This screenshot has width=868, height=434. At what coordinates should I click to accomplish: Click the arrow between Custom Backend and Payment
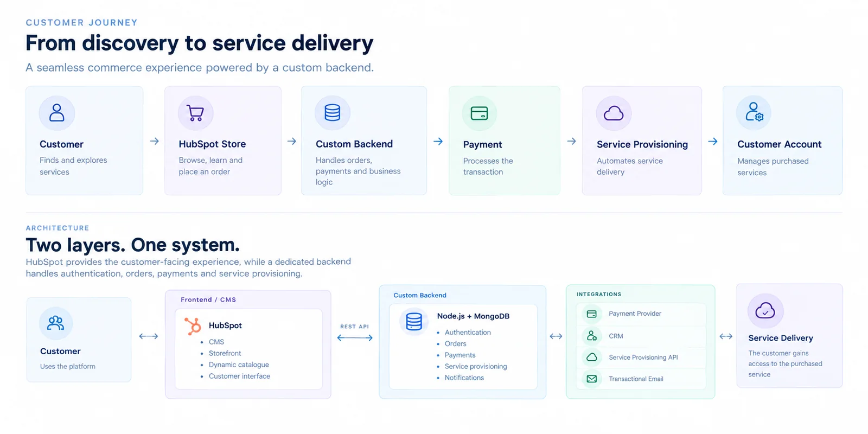(438, 142)
